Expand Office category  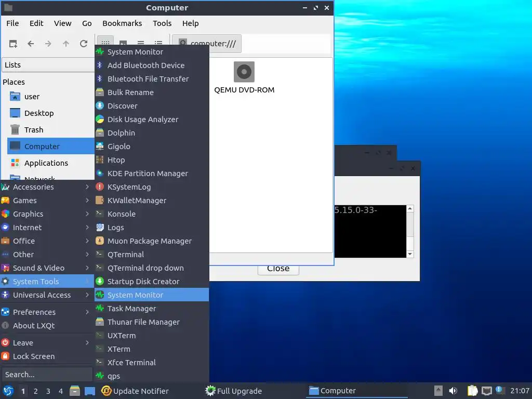pyautogui.click(x=47, y=241)
